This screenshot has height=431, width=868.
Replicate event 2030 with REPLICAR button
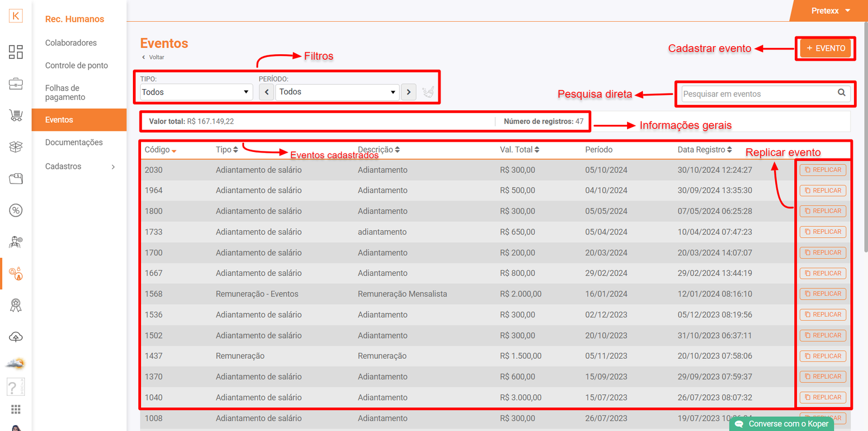(822, 170)
